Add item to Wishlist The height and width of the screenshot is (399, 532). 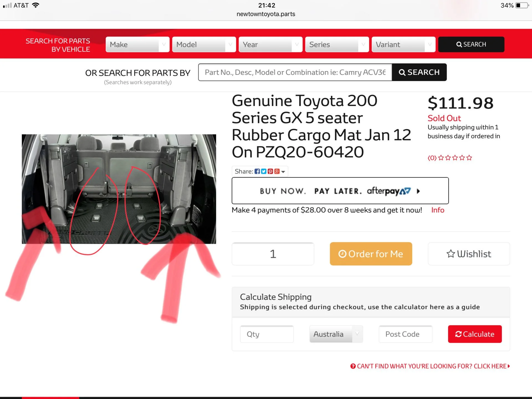[x=469, y=254]
